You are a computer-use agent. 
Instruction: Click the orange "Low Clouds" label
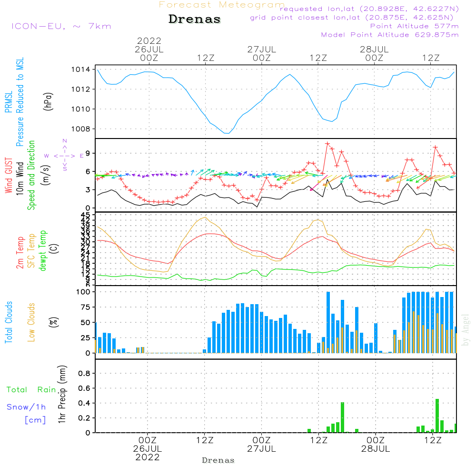[x=31, y=322]
